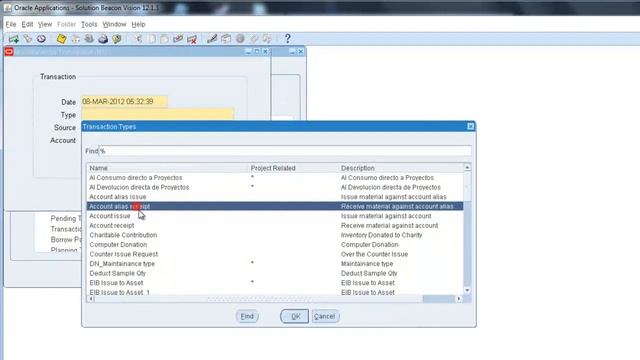Click the red Oracle icon on inner window
The height and width of the screenshot is (360, 640).
[x=9, y=52]
